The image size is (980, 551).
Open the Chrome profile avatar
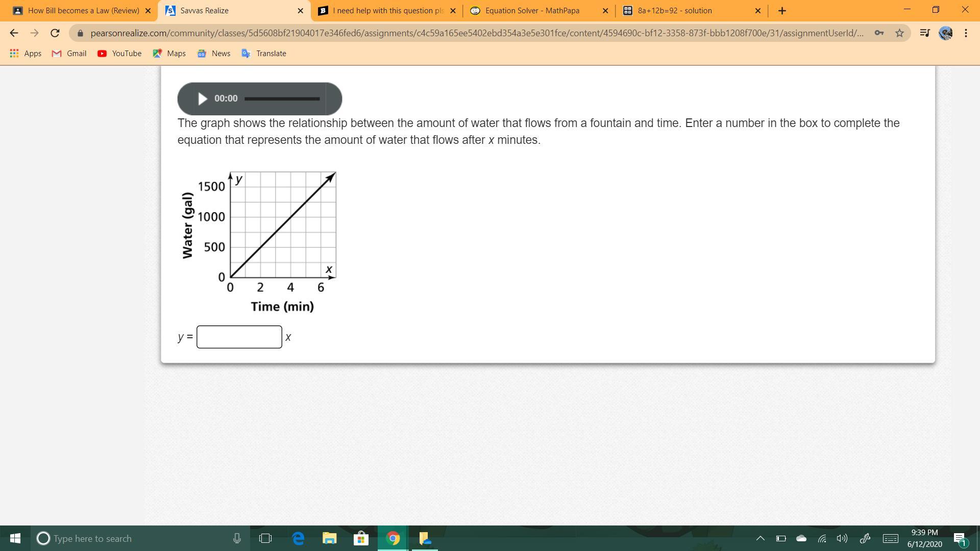point(945,33)
